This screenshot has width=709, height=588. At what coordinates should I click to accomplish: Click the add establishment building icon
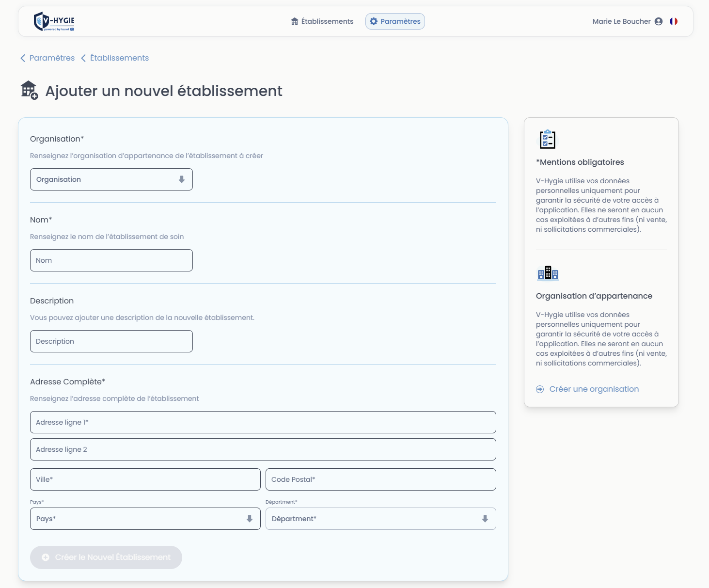tap(29, 90)
